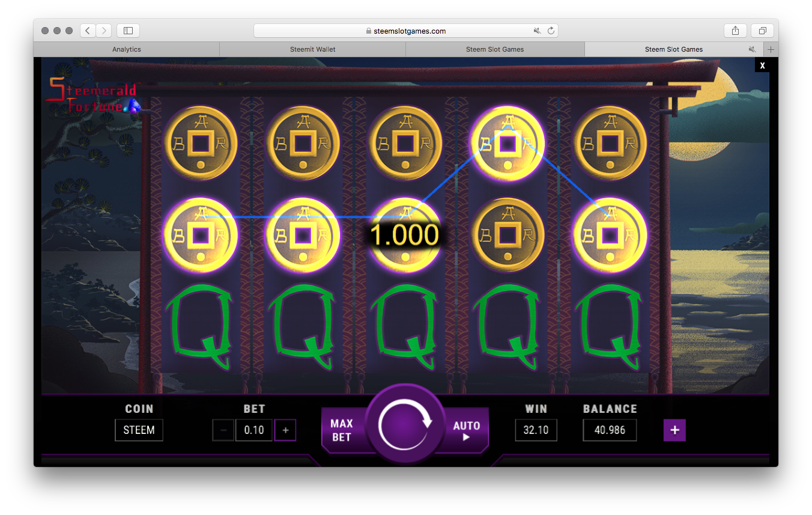Click the 1.000 payout amount on the reels

tap(405, 235)
